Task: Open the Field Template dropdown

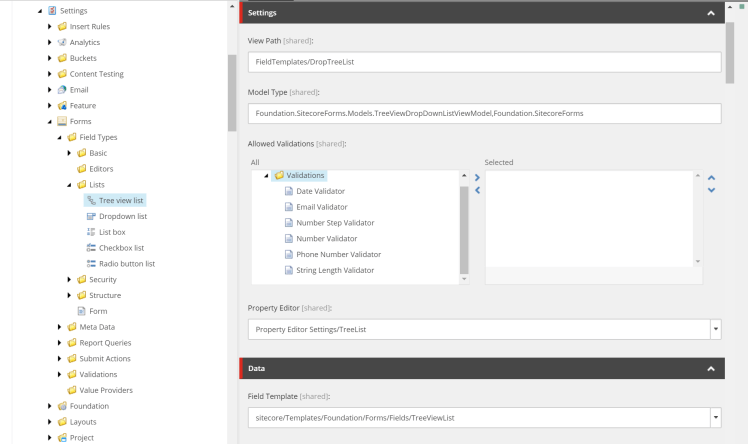Action: coord(715,418)
